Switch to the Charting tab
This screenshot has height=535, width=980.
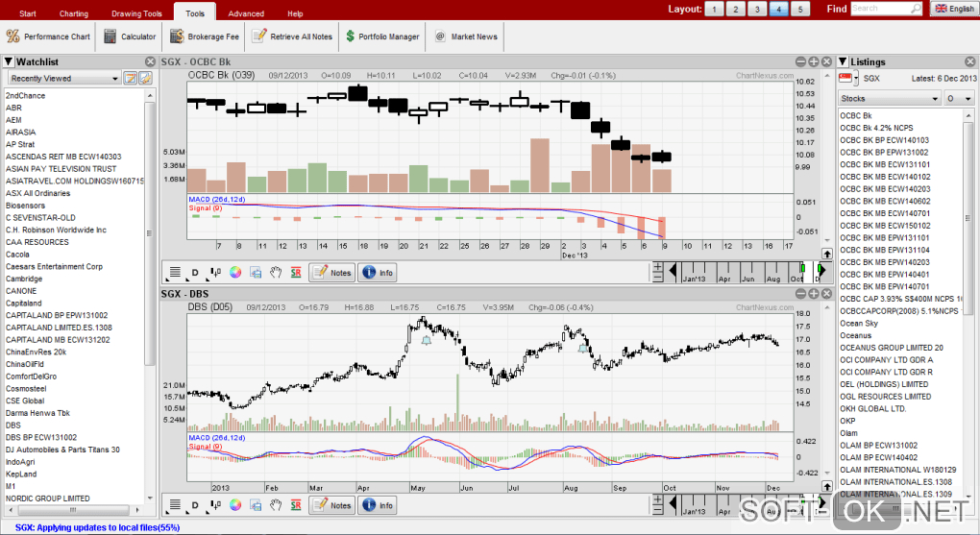tap(74, 13)
